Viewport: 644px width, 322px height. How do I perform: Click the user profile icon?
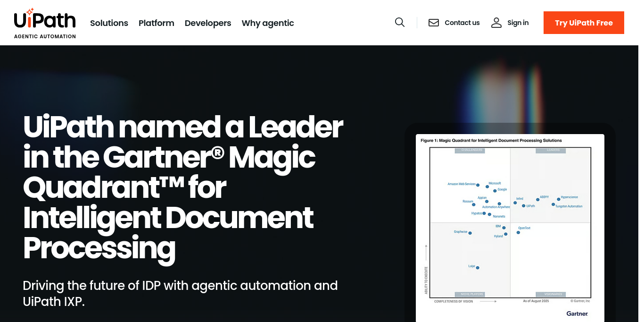[x=496, y=23]
